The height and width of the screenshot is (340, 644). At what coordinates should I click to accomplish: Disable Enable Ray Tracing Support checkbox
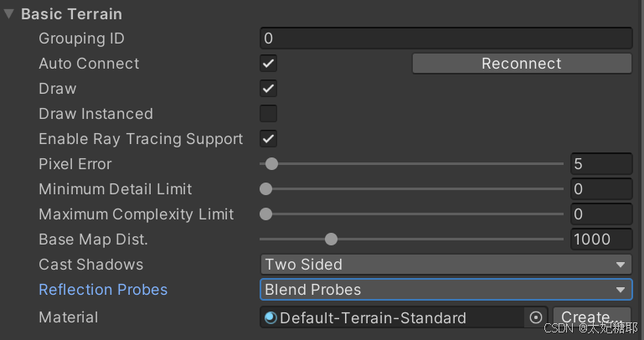pyautogui.click(x=269, y=139)
